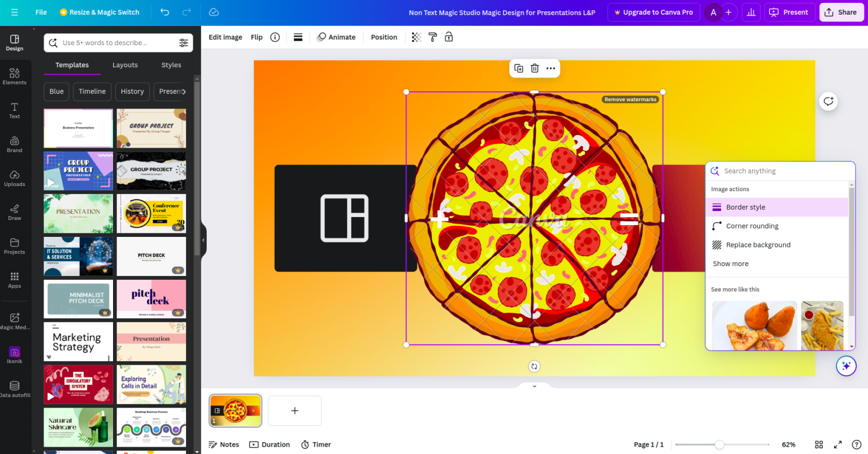
Task: Click the template description search field
Action: click(112, 42)
